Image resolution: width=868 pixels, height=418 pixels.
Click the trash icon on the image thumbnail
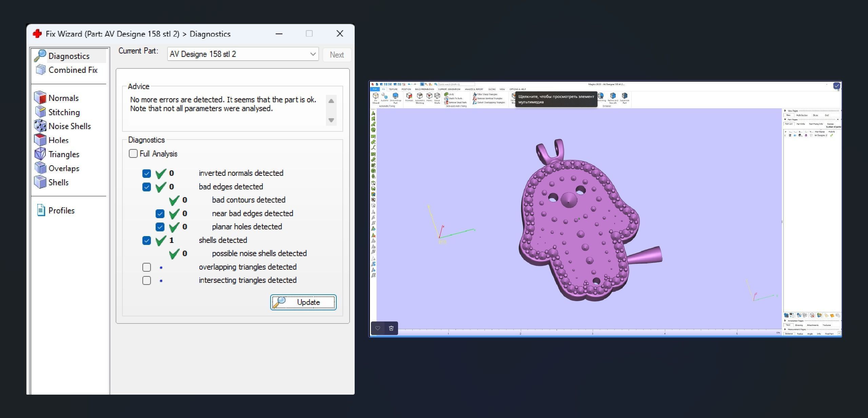click(391, 328)
